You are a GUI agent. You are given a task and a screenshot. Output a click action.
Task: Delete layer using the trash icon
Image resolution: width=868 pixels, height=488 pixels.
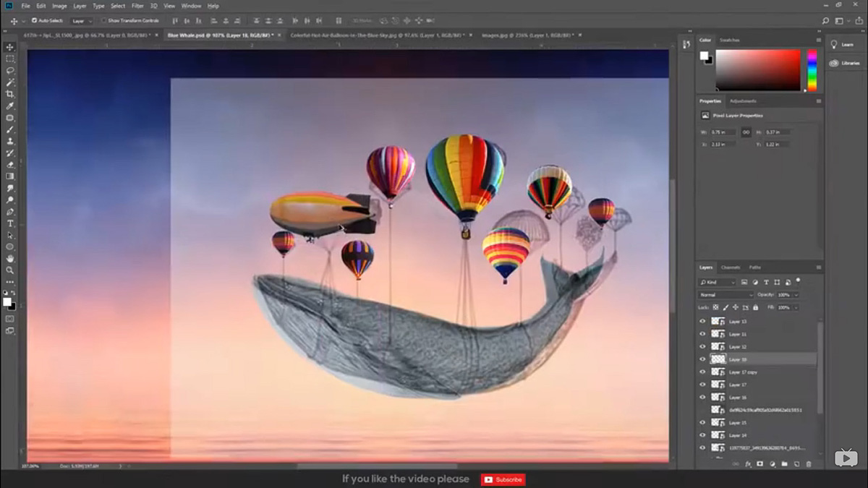(x=809, y=463)
